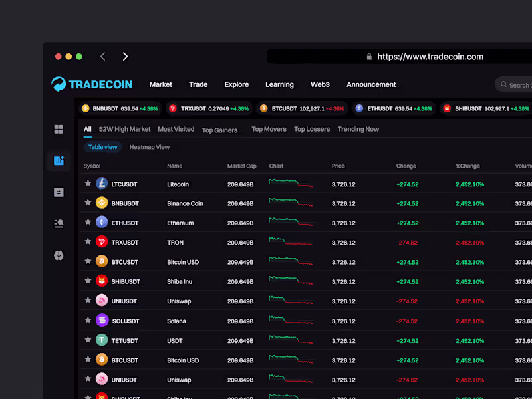Favorite SOLUSDT with its star
The height and width of the screenshot is (399, 532).
[88, 320]
